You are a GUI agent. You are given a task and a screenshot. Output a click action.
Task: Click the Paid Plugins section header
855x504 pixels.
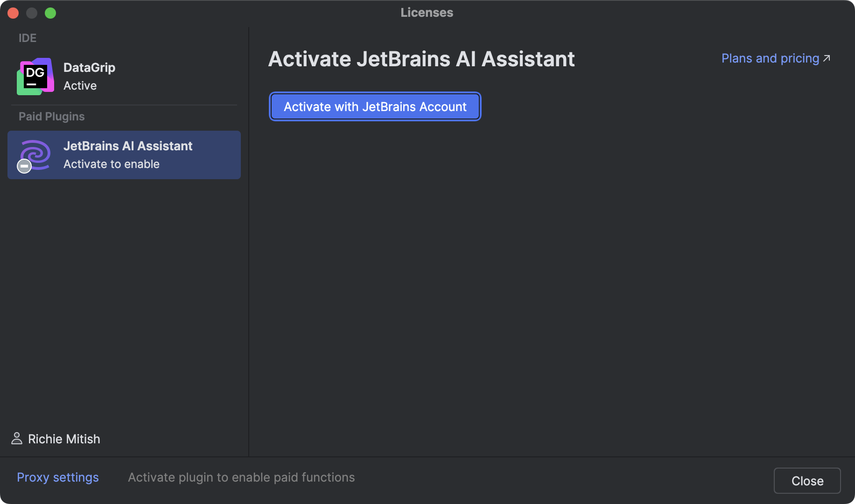51,116
